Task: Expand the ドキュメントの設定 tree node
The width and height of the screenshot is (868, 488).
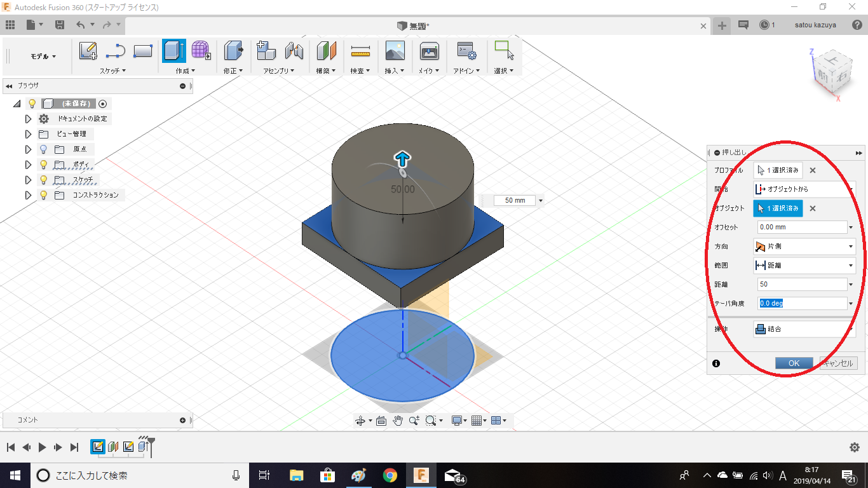Action: (28, 119)
